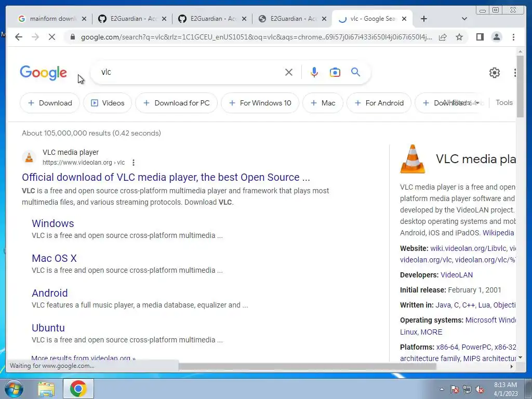Open the Windows sitelink

[x=53, y=223]
